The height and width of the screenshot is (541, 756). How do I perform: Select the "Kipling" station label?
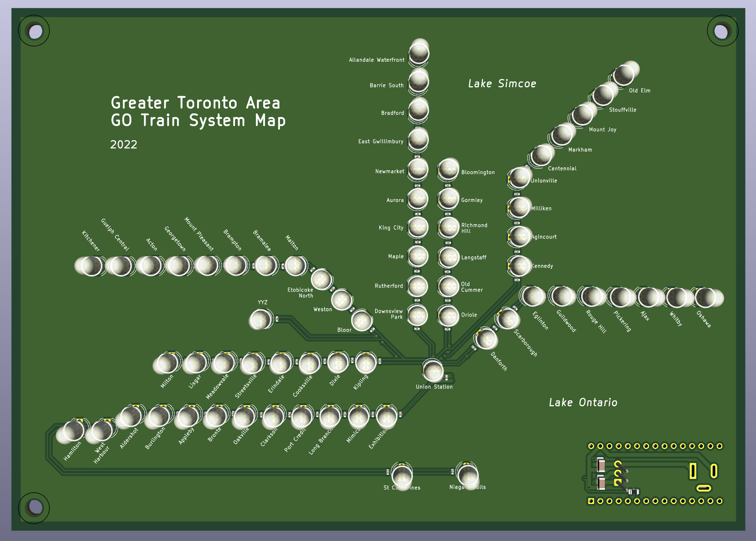click(x=361, y=382)
